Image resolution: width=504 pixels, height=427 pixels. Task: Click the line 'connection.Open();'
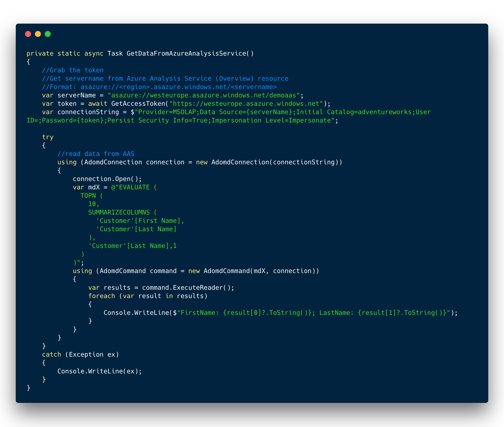point(107,179)
